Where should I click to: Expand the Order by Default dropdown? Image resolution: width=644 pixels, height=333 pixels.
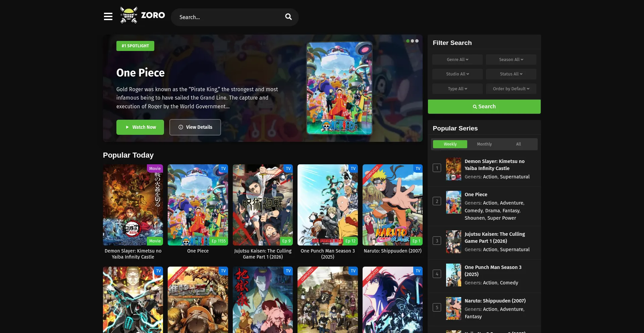click(x=511, y=89)
